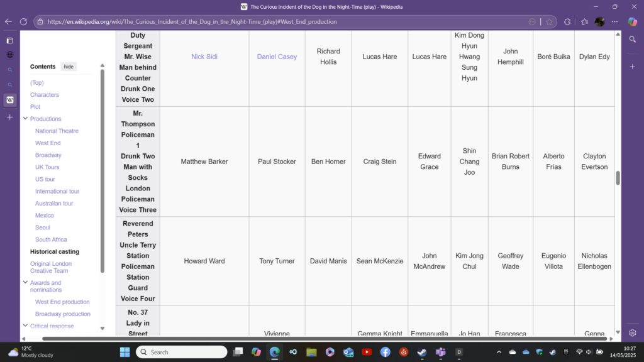Open the Daniel Casey article link
Image resolution: width=644 pixels, height=362 pixels.
(277, 57)
